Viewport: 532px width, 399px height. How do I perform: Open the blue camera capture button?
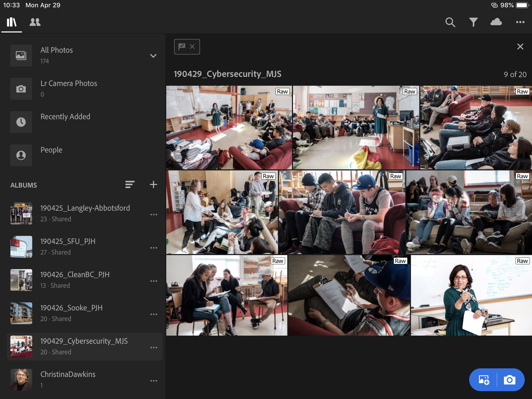509,380
